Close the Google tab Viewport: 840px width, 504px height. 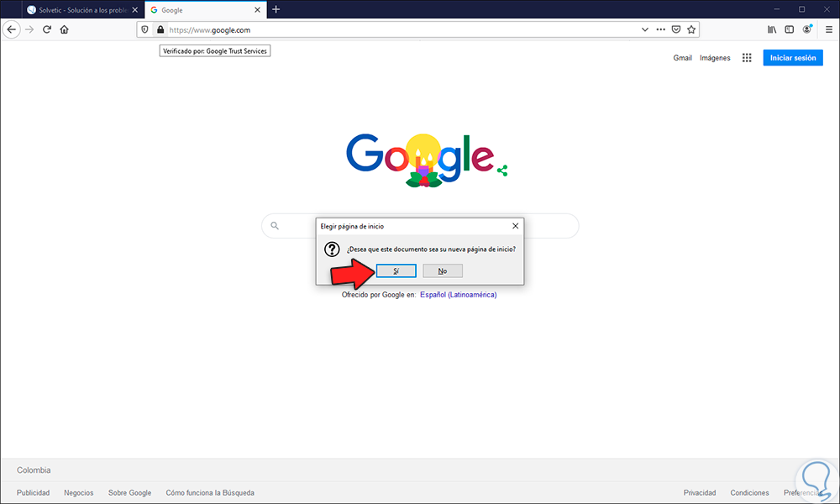point(257,9)
